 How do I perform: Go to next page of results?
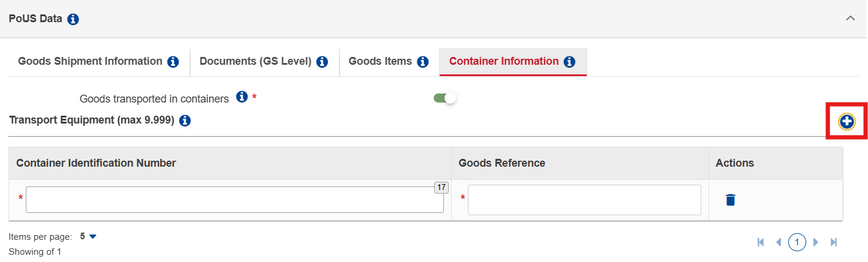point(816,242)
